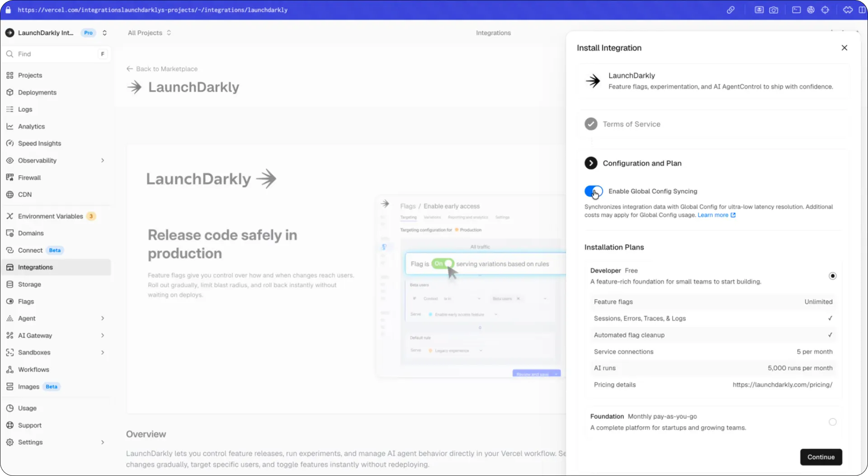Click the globe icon in browser toolbar

pos(811,10)
